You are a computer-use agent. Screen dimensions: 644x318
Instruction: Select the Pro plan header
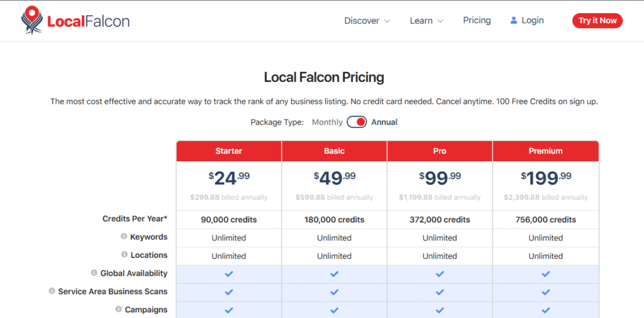pyautogui.click(x=440, y=151)
